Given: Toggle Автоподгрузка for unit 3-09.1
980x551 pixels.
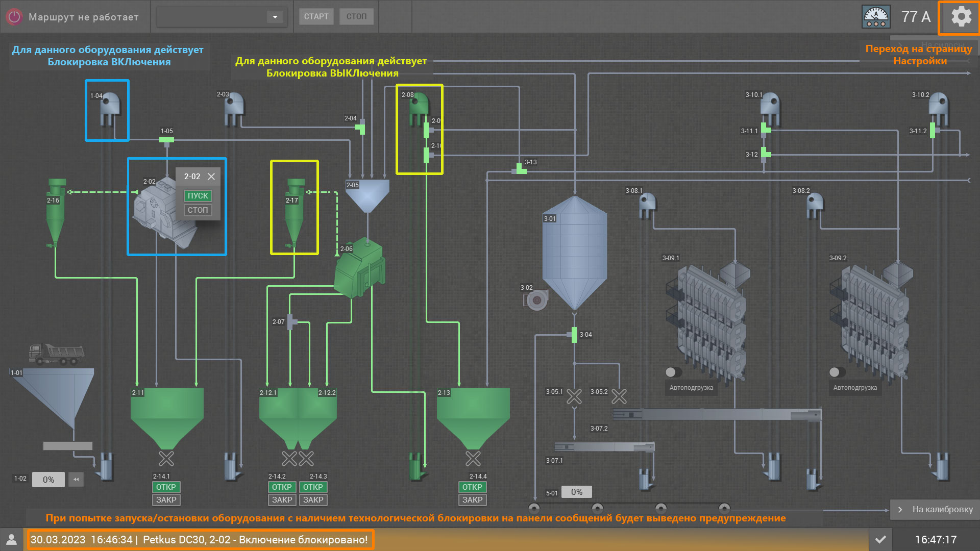Looking at the screenshot, I should click(x=673, y=372).
